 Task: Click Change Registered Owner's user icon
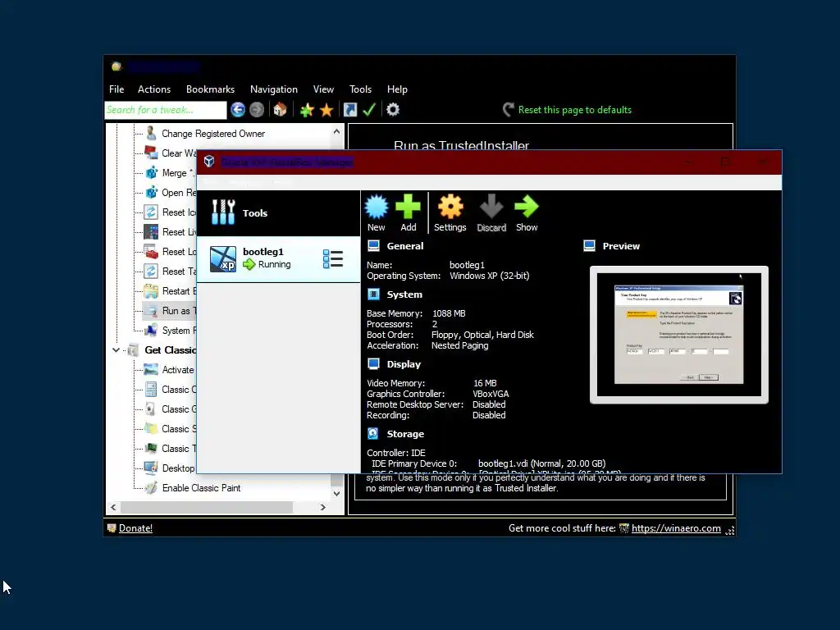pyautogui.click(x=151, y=133)
